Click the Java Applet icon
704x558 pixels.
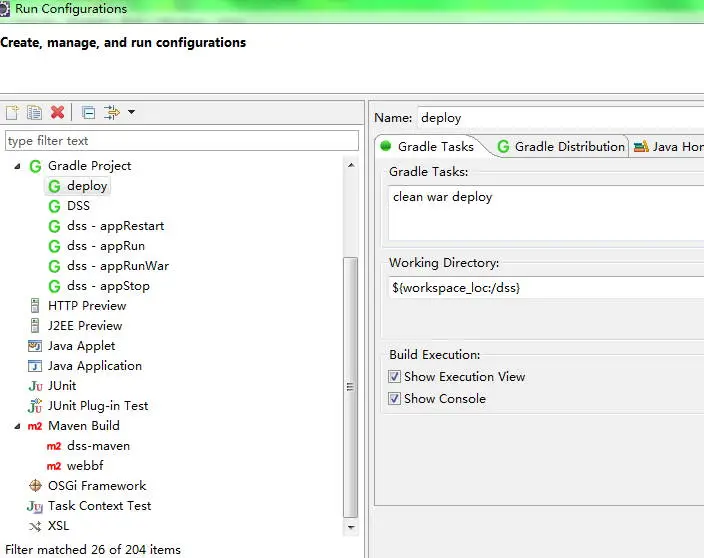pos(35,346)
